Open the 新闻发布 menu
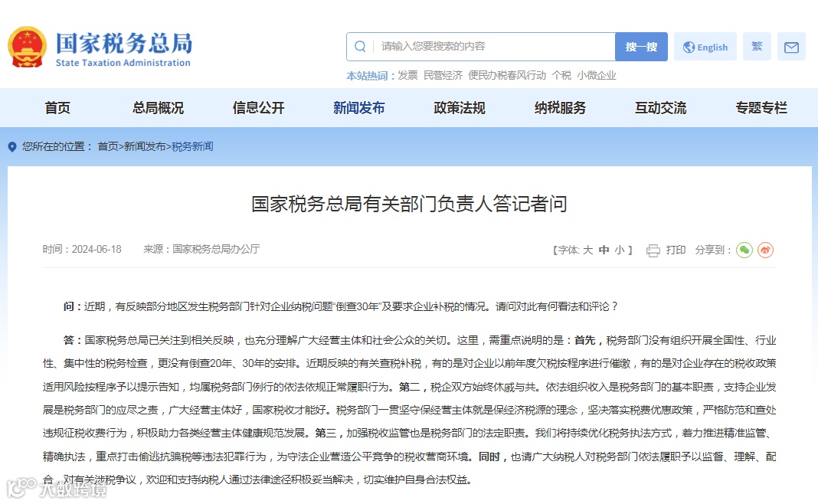 (x=359, y=108)
